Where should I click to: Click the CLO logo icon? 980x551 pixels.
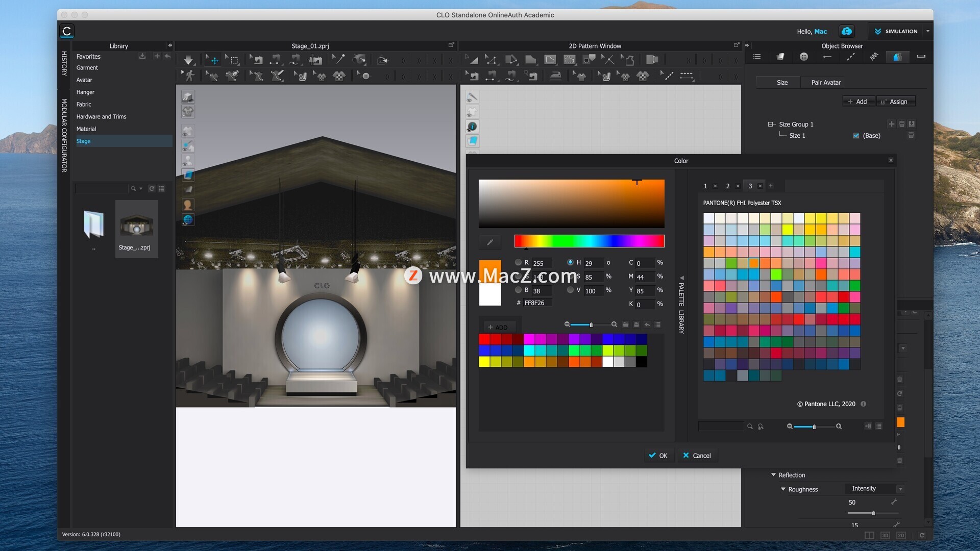[67, 31]
